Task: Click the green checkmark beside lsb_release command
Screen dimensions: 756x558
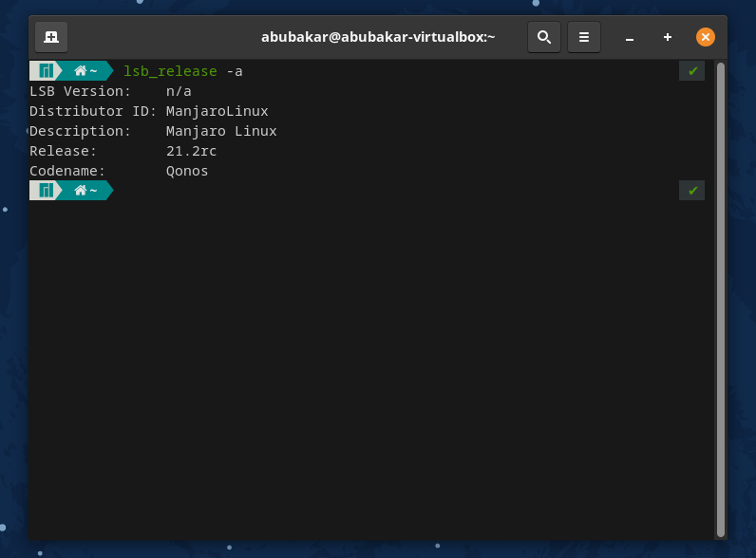Action: point(691,71)
